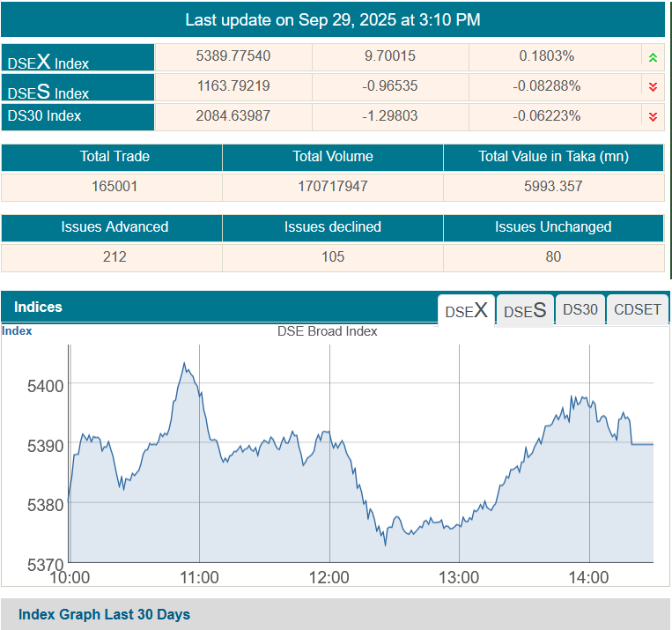Click the red down arrow for DS30 Index
This screenshot has height=630, width=672.
click(653, 116)
